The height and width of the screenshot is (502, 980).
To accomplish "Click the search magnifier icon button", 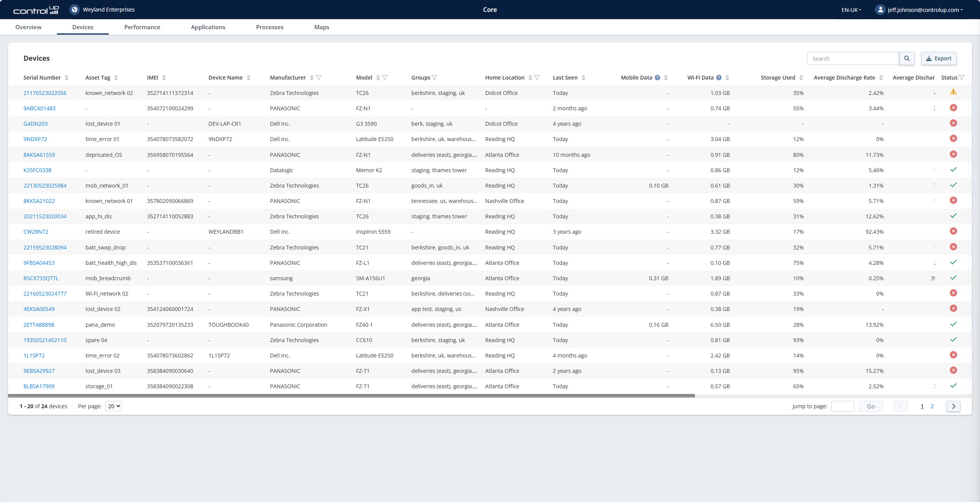I will point(907,58).
